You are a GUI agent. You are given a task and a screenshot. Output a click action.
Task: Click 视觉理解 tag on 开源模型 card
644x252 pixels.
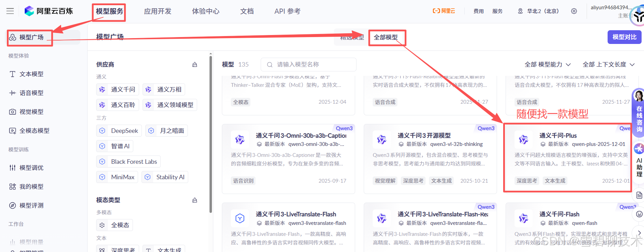pyautogui.click(x=385, y=181)
